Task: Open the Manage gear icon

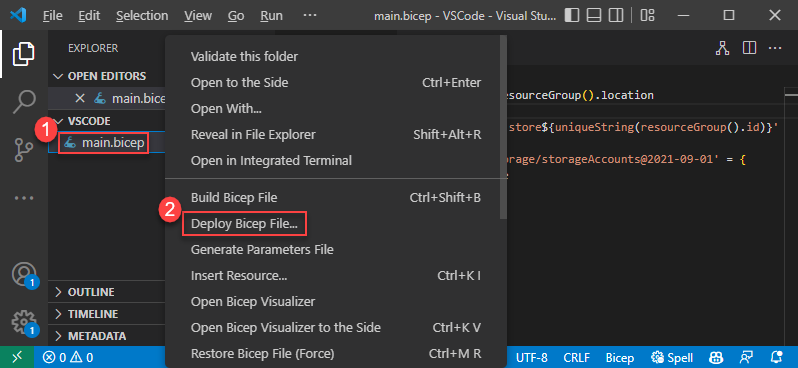Action: click(x=24, y=323)
